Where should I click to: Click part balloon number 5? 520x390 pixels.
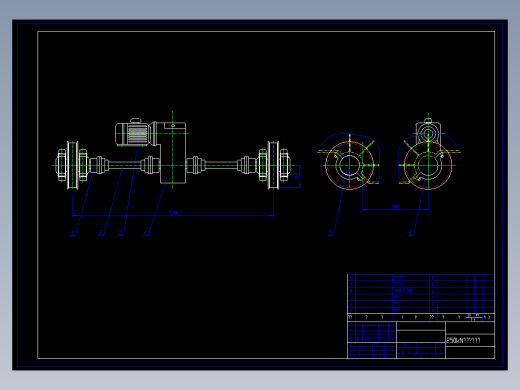(x=330, y=232)
